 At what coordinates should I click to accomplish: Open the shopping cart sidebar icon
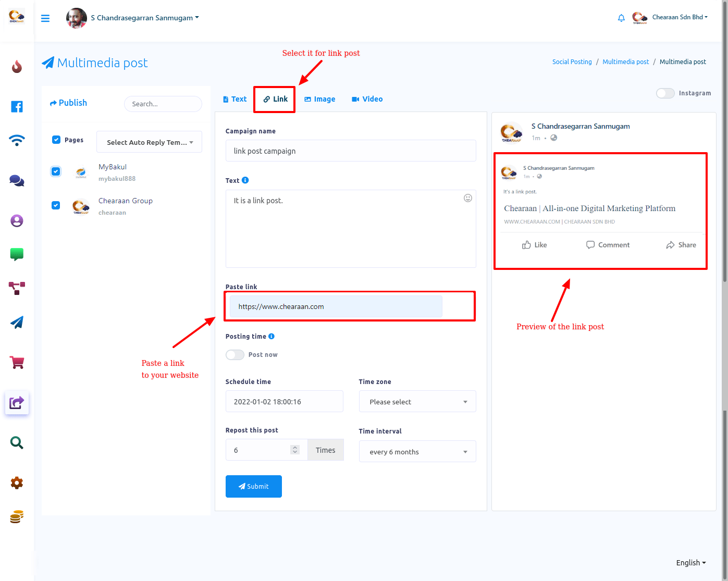tap(17, 362)
